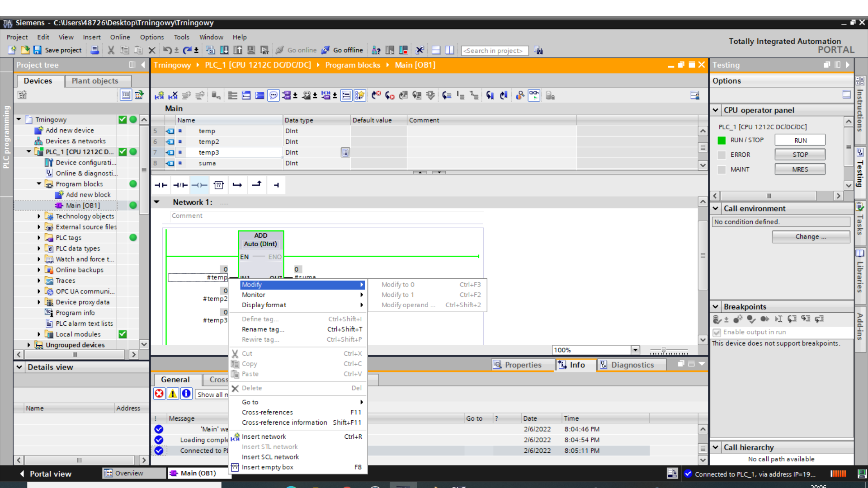Click the Overview taskbar button

[134, 473]
